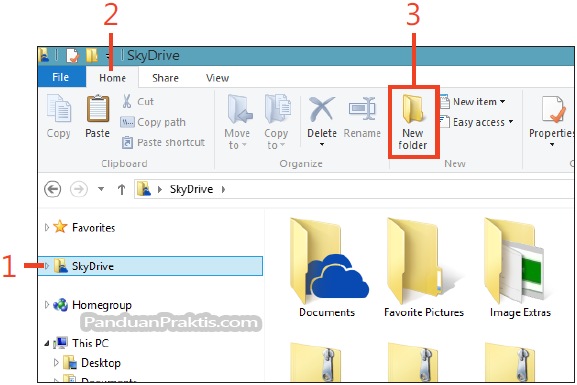Click the quick access Properties icon in title bar
The width and height of the screenshot is (577, 385).
click(72, 56)
